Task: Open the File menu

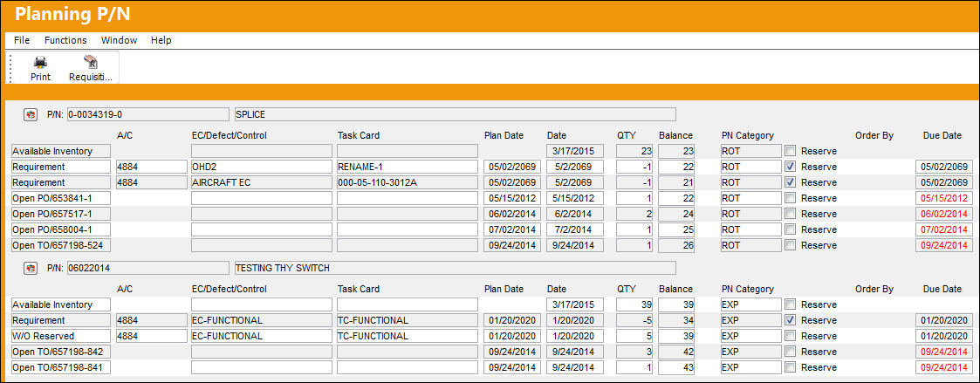Action: (22, 40)
